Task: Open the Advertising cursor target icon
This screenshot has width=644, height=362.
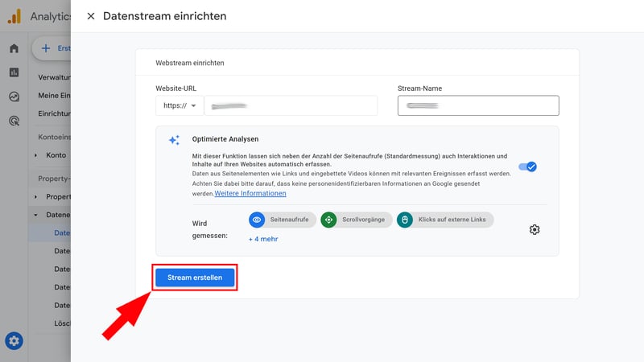Action: tap(14, 121)
